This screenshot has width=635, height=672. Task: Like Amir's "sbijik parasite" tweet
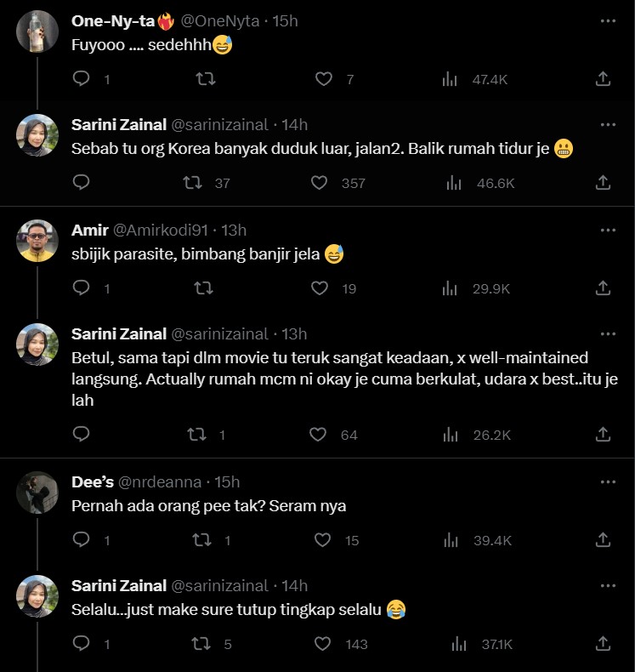[320, 288]
